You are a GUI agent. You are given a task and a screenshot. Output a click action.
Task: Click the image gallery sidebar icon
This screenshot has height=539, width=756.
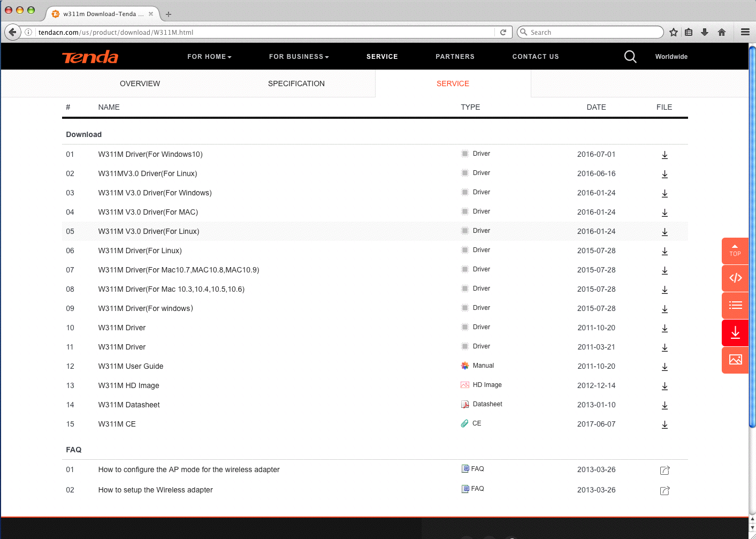(x=735, y=360)
